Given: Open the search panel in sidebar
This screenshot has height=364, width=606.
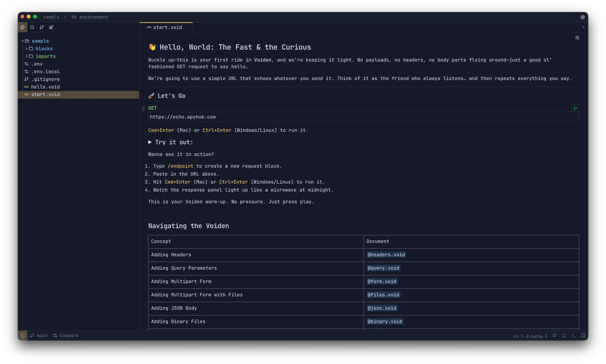Looking at the screenshot, I should pos(32,27).
